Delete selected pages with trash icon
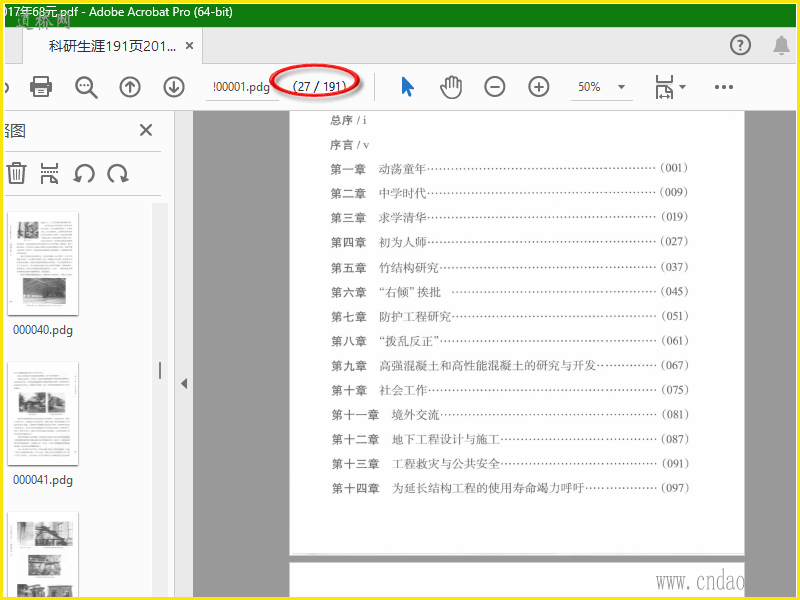The width and height of the screenshot is (800, 600). pyautogui.click(x=16, y=173)
